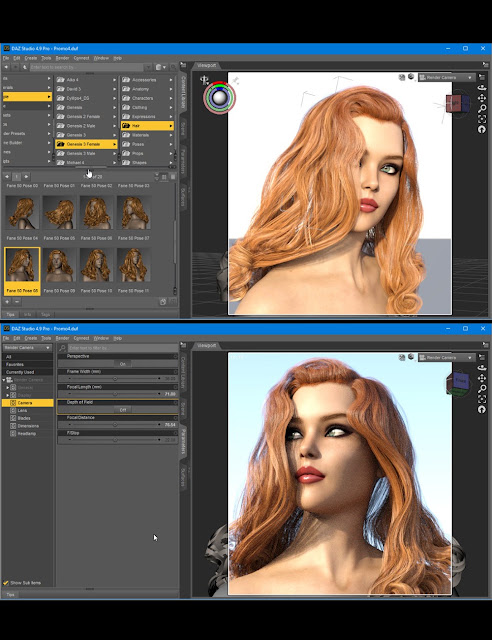The width and height of the screenshot is (492, 640).
Task: Click the cube icon left of upper draw style sphere
Action: click(402, 77)
